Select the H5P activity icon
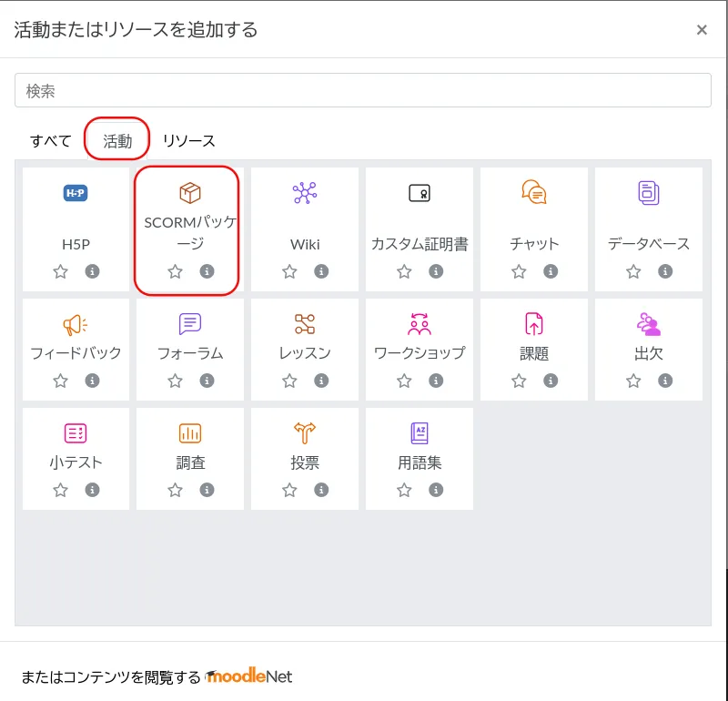728x701 pixels. pos(76,193)
